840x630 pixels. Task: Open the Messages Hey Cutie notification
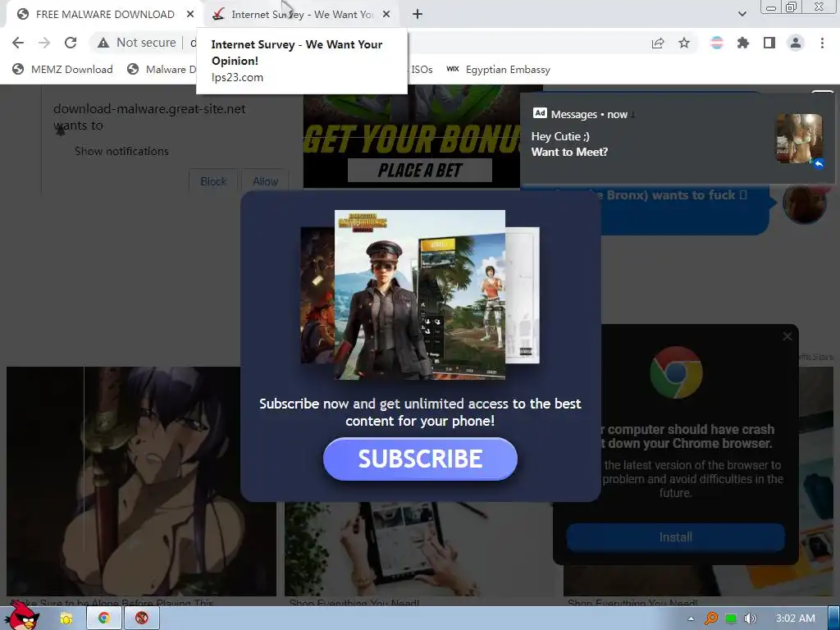tap(677, 138)
